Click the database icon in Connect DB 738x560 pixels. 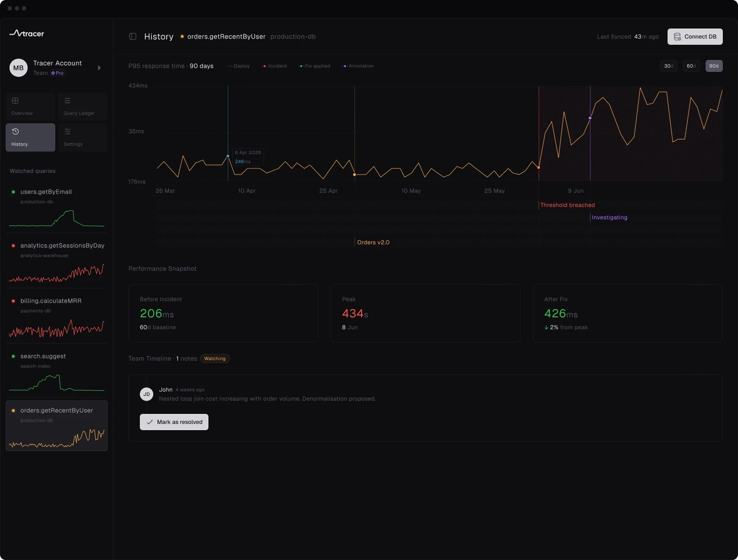pos(677,37)
